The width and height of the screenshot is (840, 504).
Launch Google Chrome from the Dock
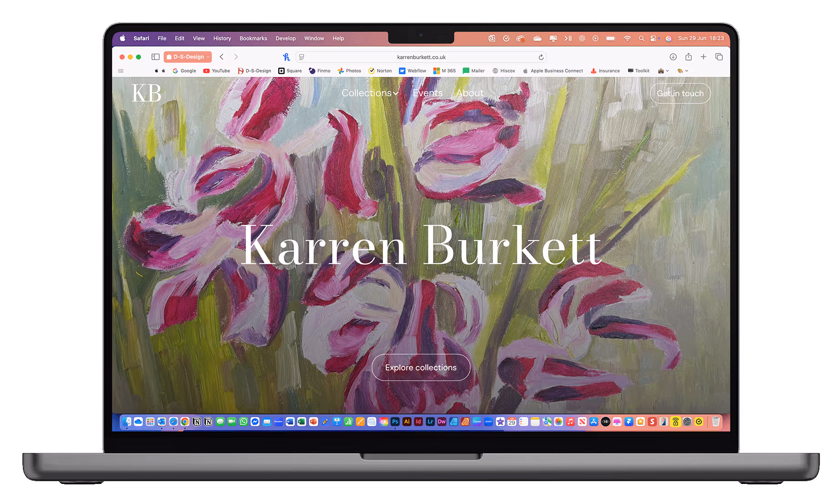[185, 422]
